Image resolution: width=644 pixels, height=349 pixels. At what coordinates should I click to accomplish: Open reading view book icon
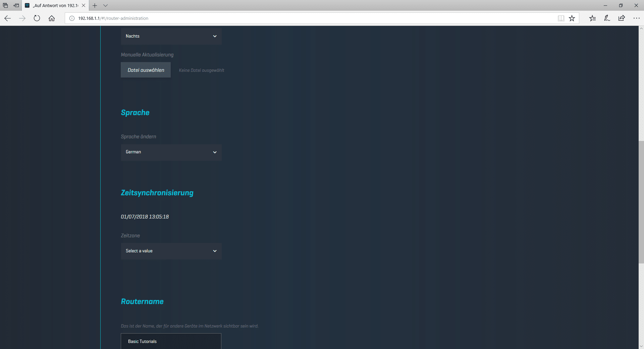click(x=561, y=18)
